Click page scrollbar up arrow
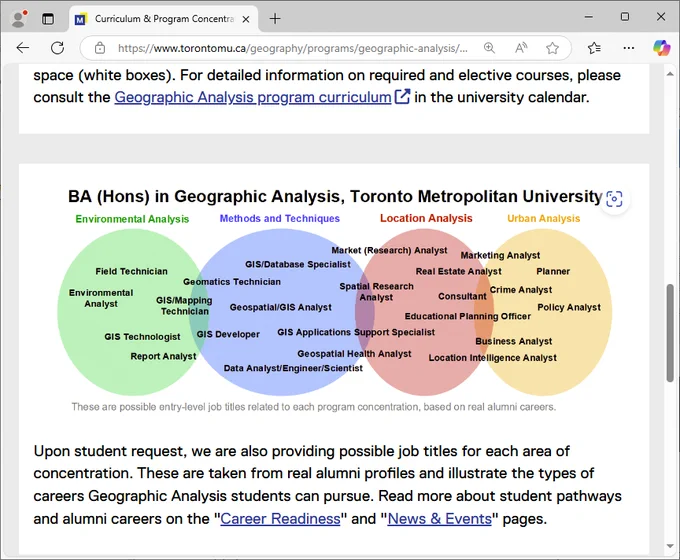The width and height of the screenshot is (680, 560). pos(670,74)
